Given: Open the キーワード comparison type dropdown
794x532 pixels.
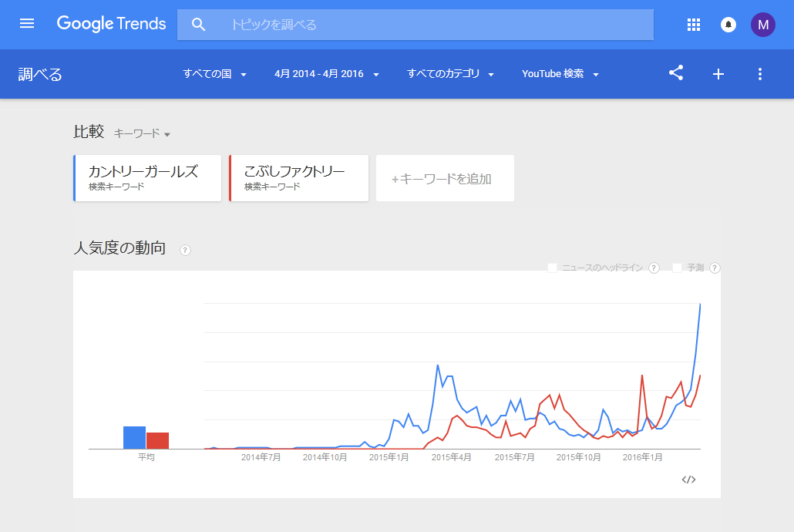Looking at the screenshot, I should (x=142, y=133).
